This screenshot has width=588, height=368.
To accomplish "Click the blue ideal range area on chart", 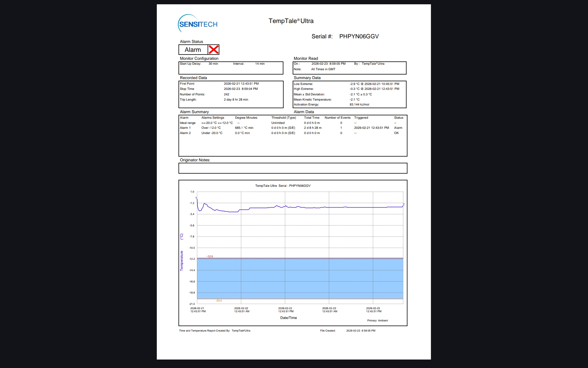I will click(300, 278).
